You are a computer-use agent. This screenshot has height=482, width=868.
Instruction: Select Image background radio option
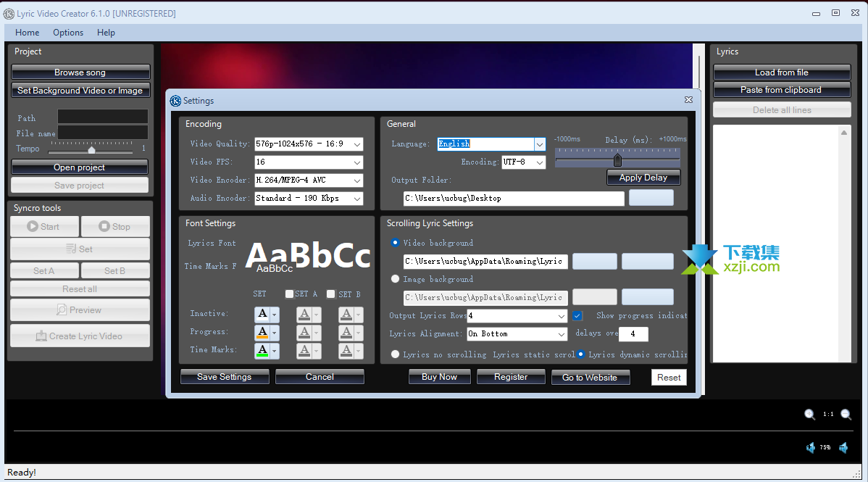point(396,279)
